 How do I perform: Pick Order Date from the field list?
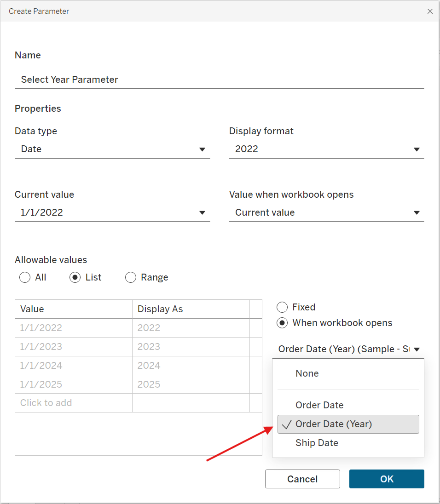319,405
